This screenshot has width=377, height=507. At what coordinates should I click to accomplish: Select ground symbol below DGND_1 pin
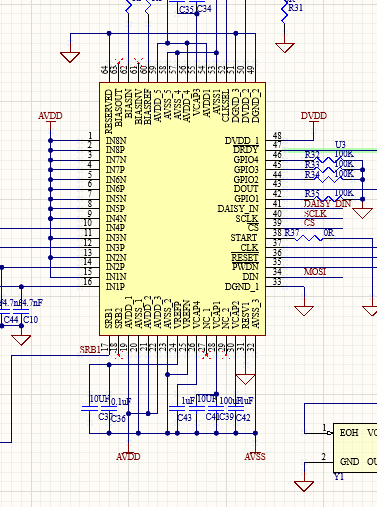pyautogui.click(x=304, y=311)
